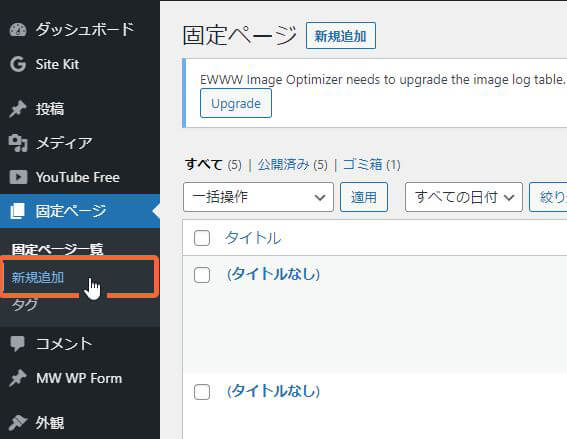Click the Site Kit Google icon
This screenshot has width=567, height=439.
pyautogui.click(x=18, y=64)
